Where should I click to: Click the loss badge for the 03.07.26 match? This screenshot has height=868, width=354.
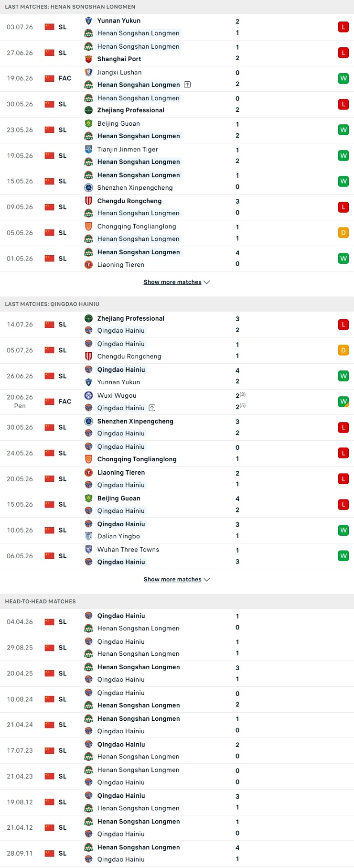click(343, 27)
